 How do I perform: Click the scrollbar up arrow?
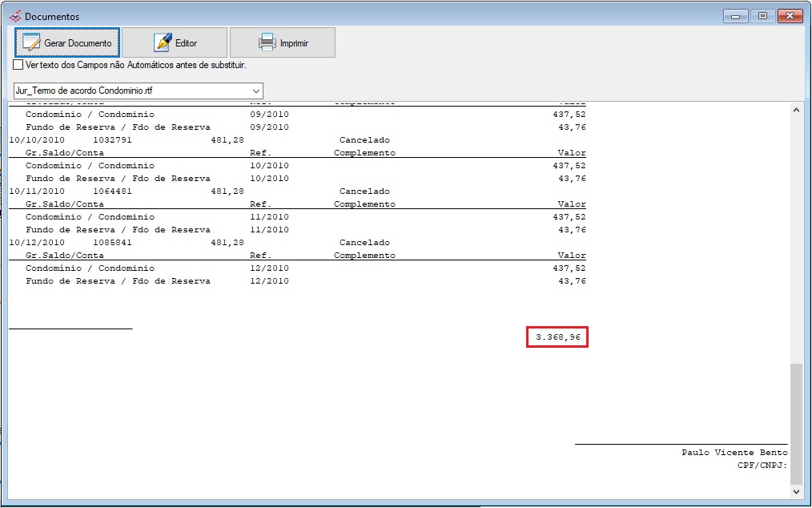coord(795,111)
